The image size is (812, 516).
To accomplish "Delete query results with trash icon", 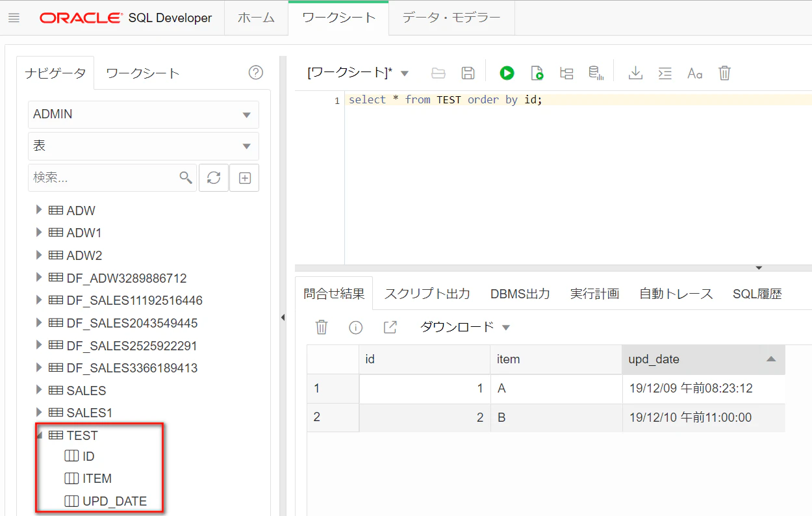I will pos(322,327).
